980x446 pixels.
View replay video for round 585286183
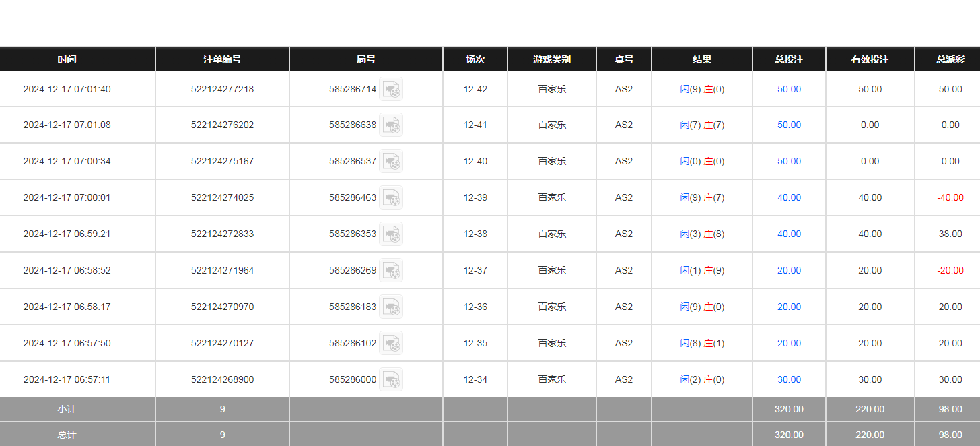390,307
